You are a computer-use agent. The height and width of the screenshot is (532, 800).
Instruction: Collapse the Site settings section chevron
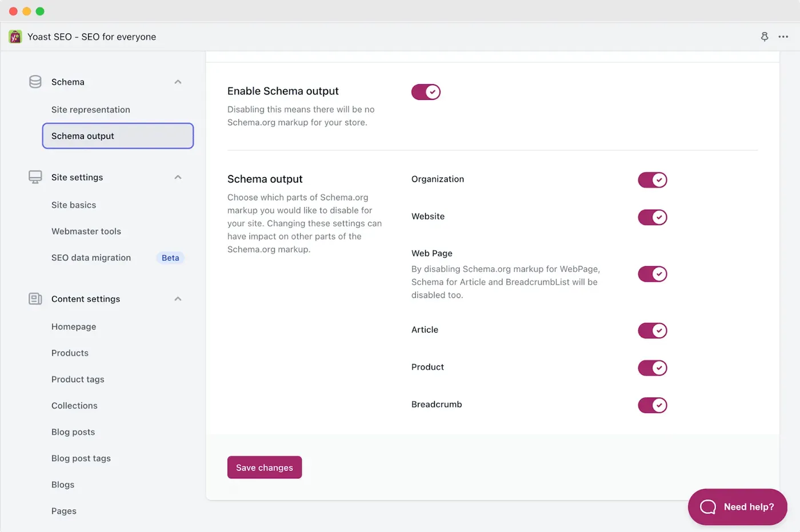(178, 177)
